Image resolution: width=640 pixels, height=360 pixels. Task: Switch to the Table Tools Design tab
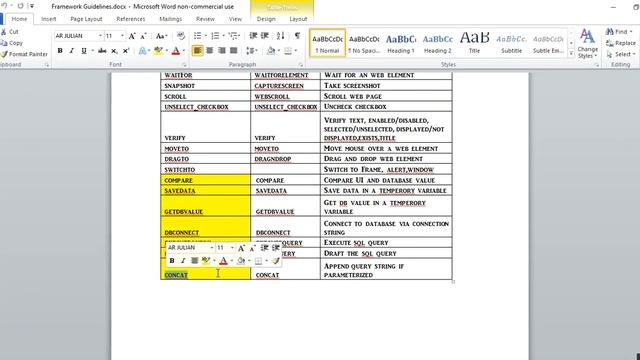(266, 19)
